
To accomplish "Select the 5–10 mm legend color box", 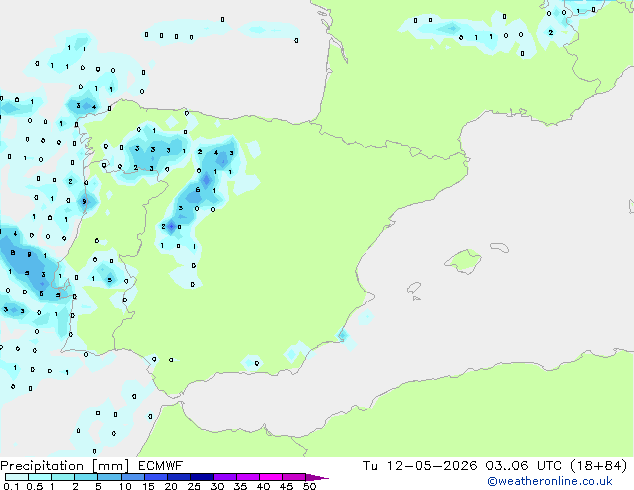I will tap(109, 477).
